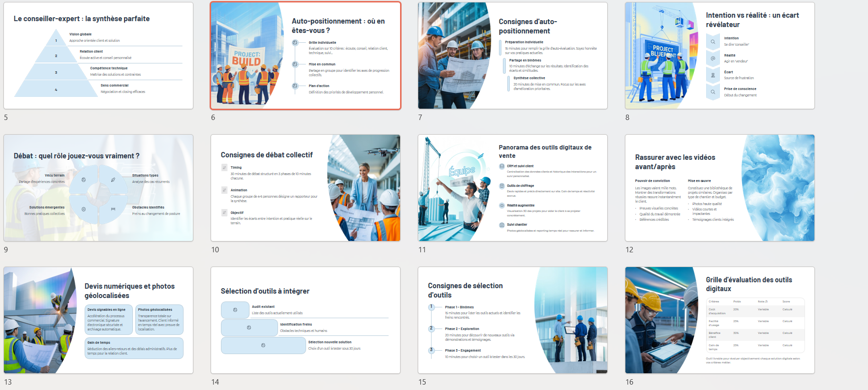Open the 'Consignes d'auto-positionnement' slide thumbnail
This screenshot has width=868, height=390.
(x=513, y=56)
